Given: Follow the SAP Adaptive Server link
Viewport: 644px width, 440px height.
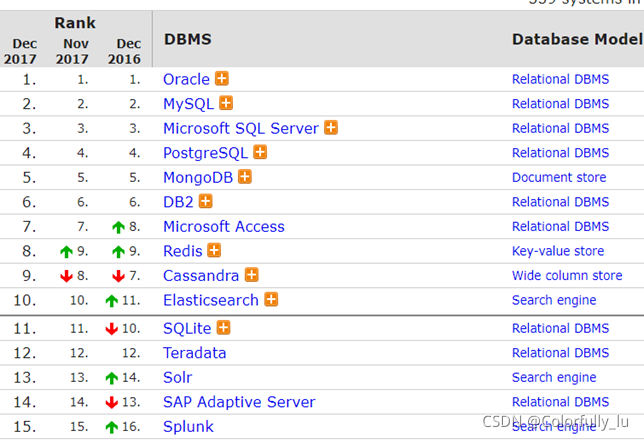Looking at the screenshot, I should 239,402.
